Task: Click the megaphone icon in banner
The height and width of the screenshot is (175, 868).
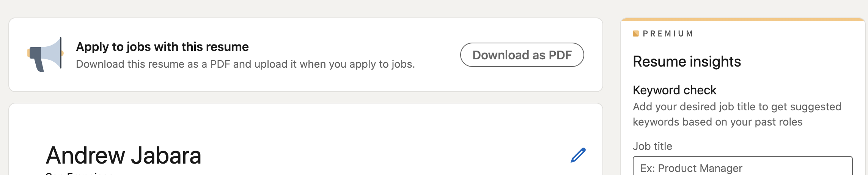Action: (x=45, y=55)
